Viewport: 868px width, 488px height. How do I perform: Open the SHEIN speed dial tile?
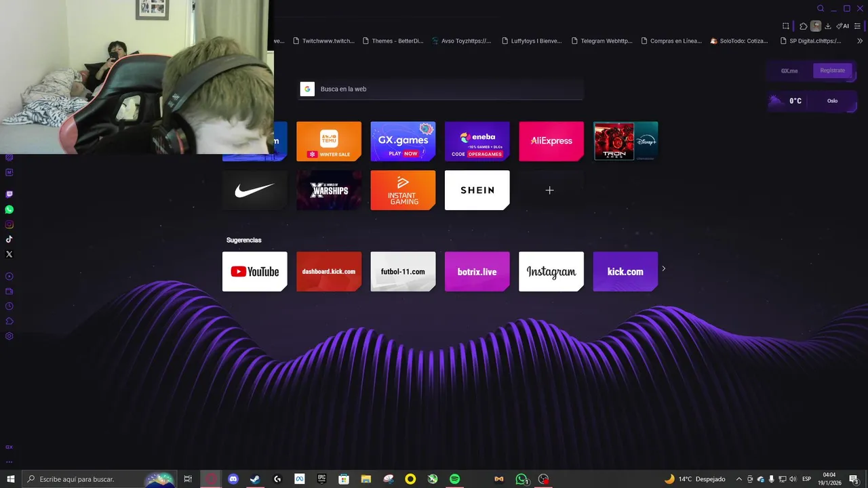(x=477, y=190)
